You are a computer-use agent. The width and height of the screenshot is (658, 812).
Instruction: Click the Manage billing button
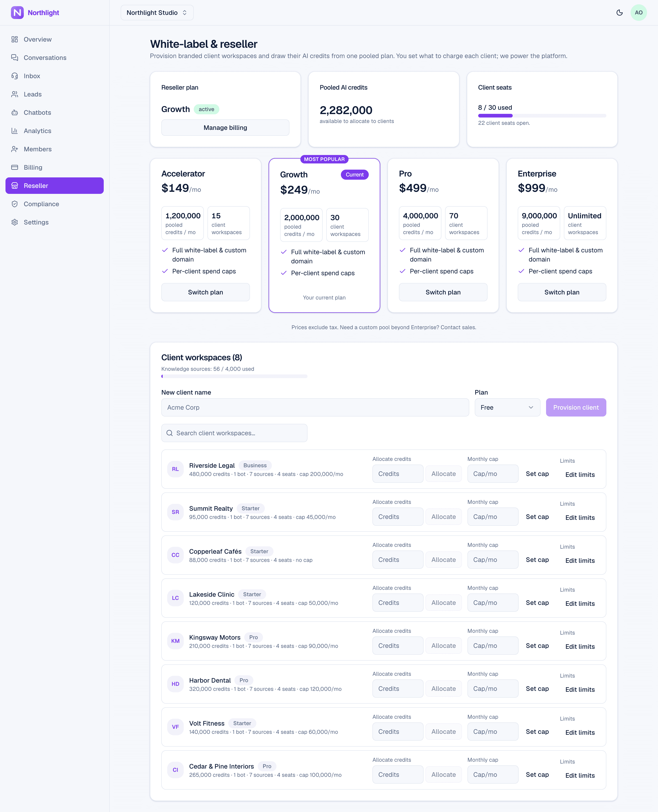(225, 128)
